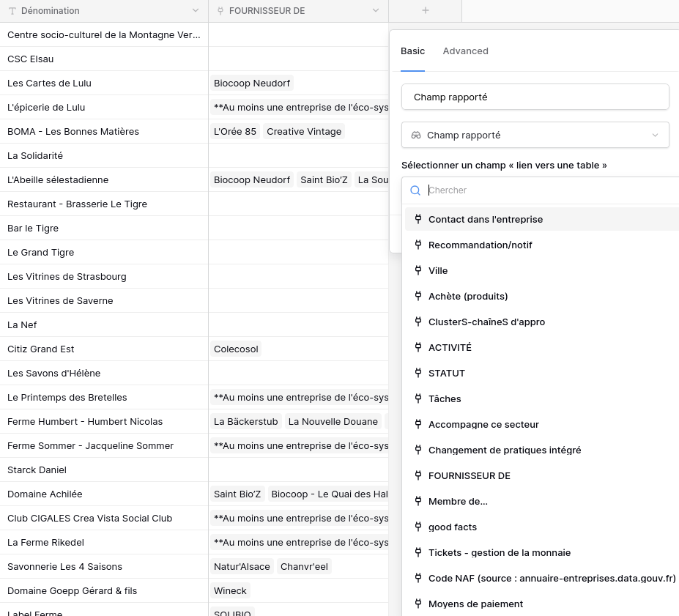Switch to the Advanced tab
The height and width of the screenshot is (616, 679).
(x=465, y=51)
